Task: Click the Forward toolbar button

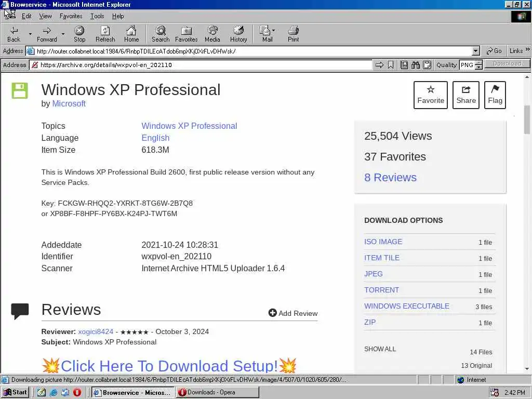Action: 47,34
